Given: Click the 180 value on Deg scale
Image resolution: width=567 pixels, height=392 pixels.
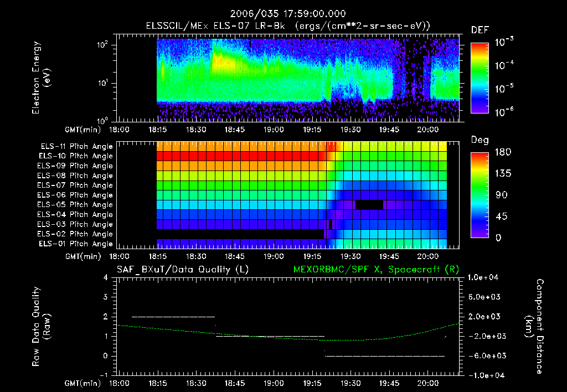Looking at the screenshot, I should (x=503, y=152).
